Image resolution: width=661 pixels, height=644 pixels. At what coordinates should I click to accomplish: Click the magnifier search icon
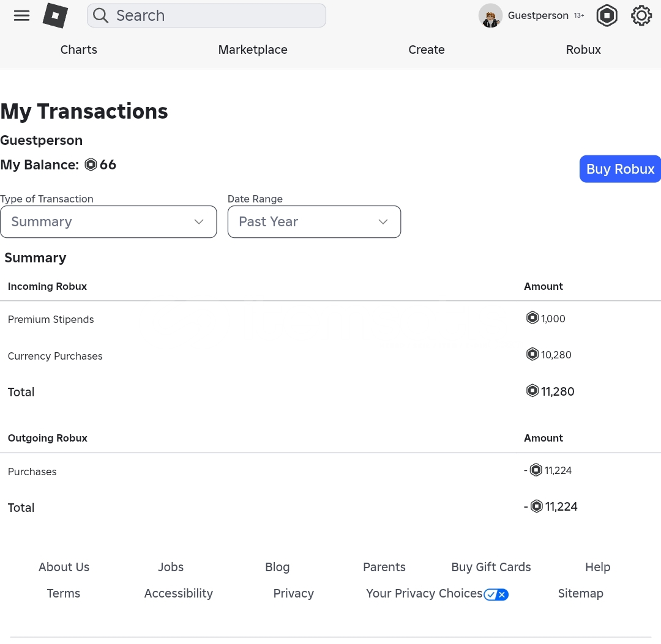[101, 16]
